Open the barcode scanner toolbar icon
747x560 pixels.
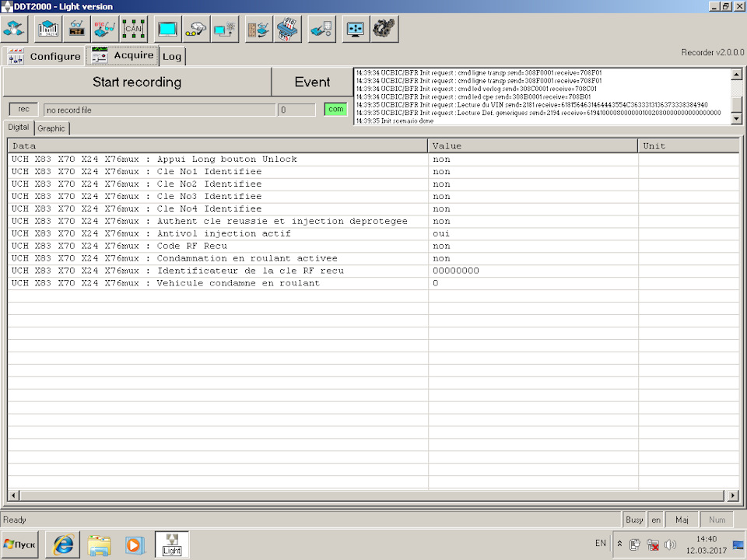point(48,29)
